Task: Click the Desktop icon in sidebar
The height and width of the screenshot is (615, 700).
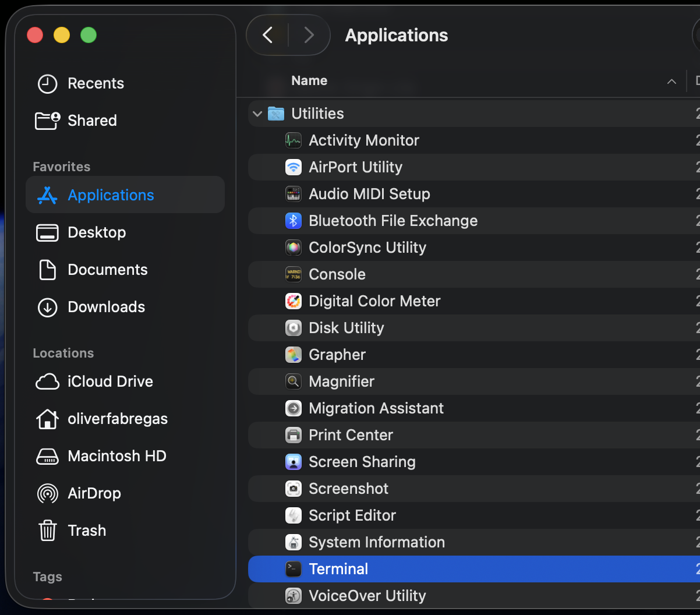Action: 47,232
